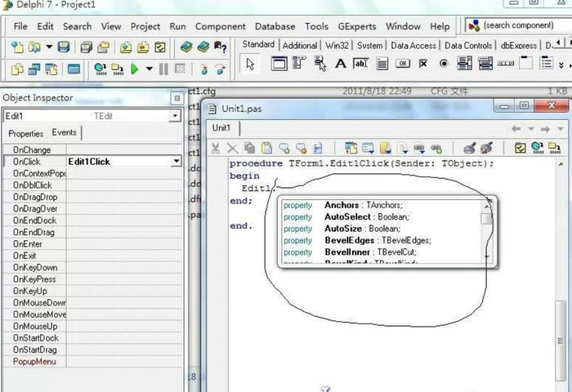Image resolution: width=572 pixels, height=392 pixels.
Task: Click the green Run program arrow
Action: (x=135, y=69)
